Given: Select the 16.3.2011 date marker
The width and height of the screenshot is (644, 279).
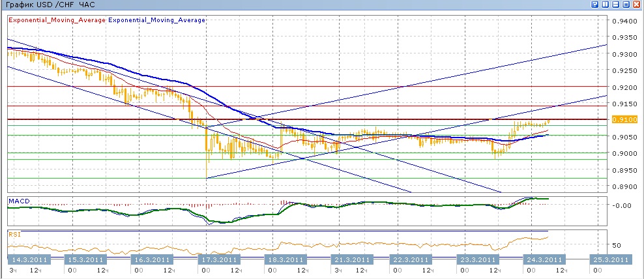Looking at the screenshot, I should point(151,259).
